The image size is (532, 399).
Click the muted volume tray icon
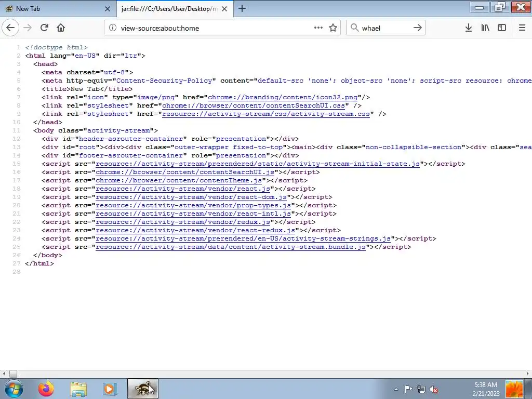[434, 389]
